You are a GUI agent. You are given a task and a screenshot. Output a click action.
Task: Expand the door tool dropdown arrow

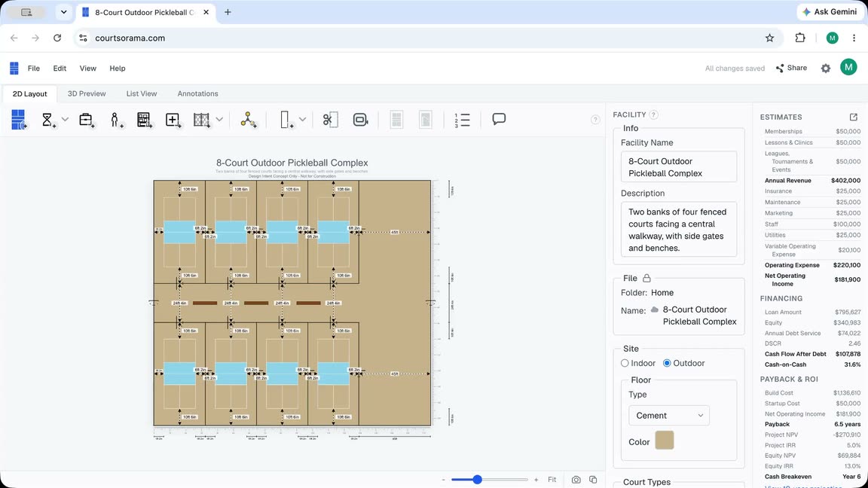pos(302,120)
